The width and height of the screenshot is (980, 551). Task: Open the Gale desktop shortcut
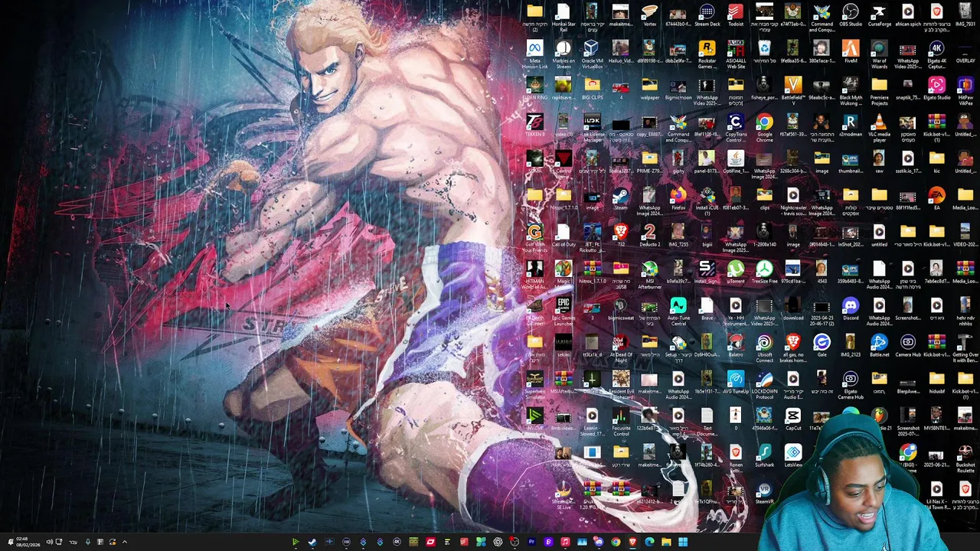pos(822,346)
